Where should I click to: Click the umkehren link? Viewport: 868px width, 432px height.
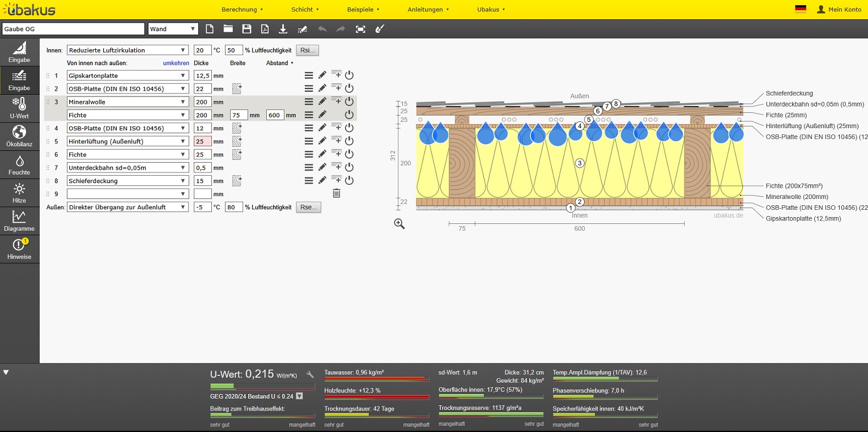[x=176, y=63]
